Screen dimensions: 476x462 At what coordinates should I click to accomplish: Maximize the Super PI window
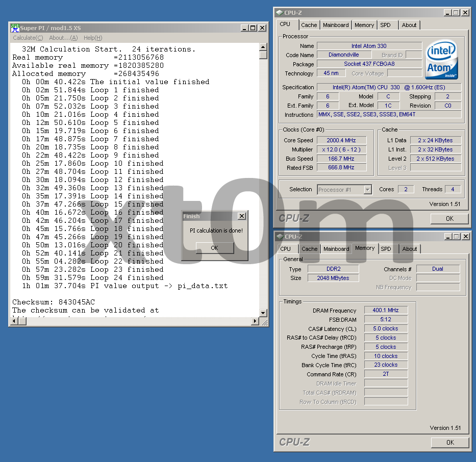coord(253,28)
